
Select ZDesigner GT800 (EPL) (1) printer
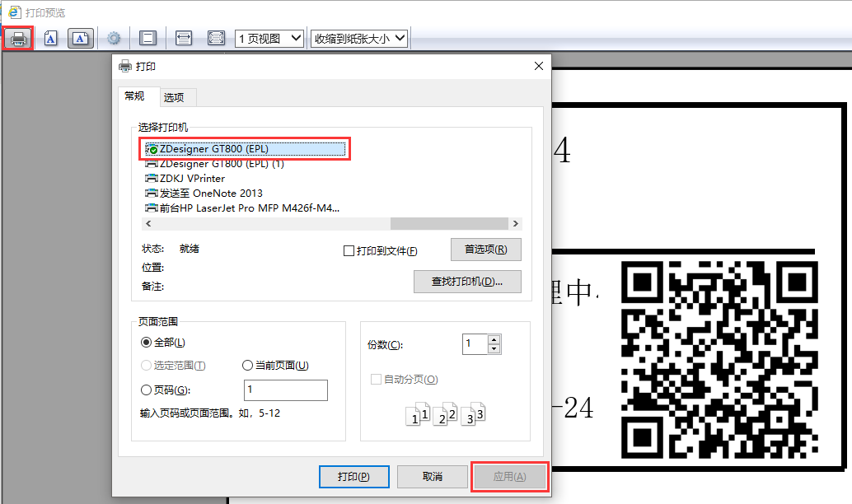tap(214, 164)
